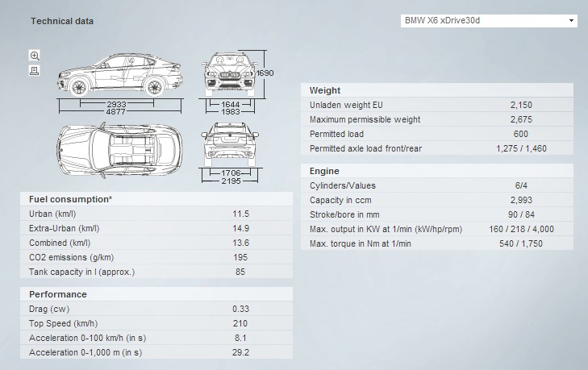Click the Tank capacity in l (approx.) label
Image resolution: width=588 pixels, height=370 pixels.
[x=81, y=272]
